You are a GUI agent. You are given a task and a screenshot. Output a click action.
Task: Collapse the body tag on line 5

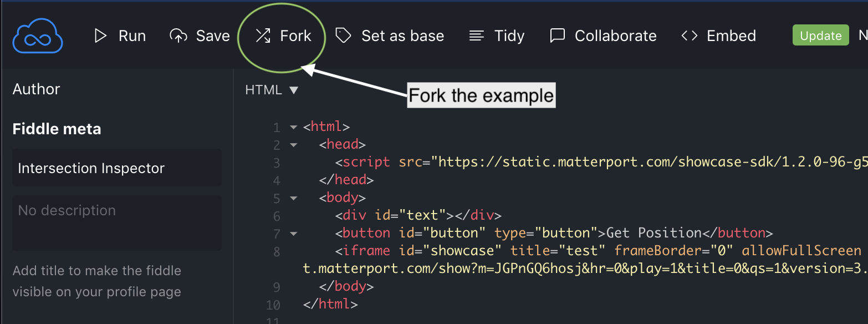pyautogui.click(x=294, y=198)
